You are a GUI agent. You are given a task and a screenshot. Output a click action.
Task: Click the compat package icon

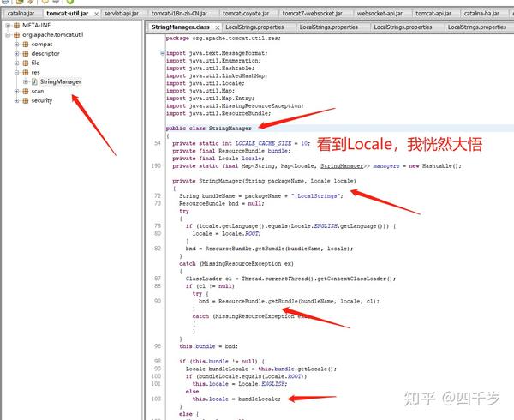pyautogui.click(x=26, y=45)
